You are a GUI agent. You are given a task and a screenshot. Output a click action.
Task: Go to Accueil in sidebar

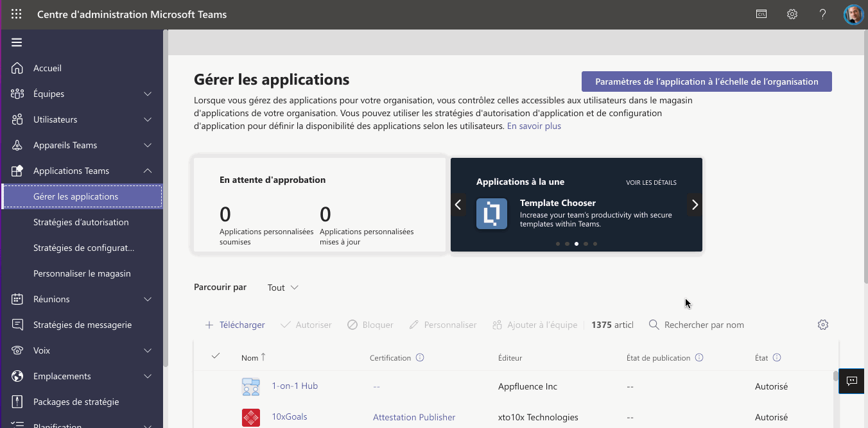(48, 68)
